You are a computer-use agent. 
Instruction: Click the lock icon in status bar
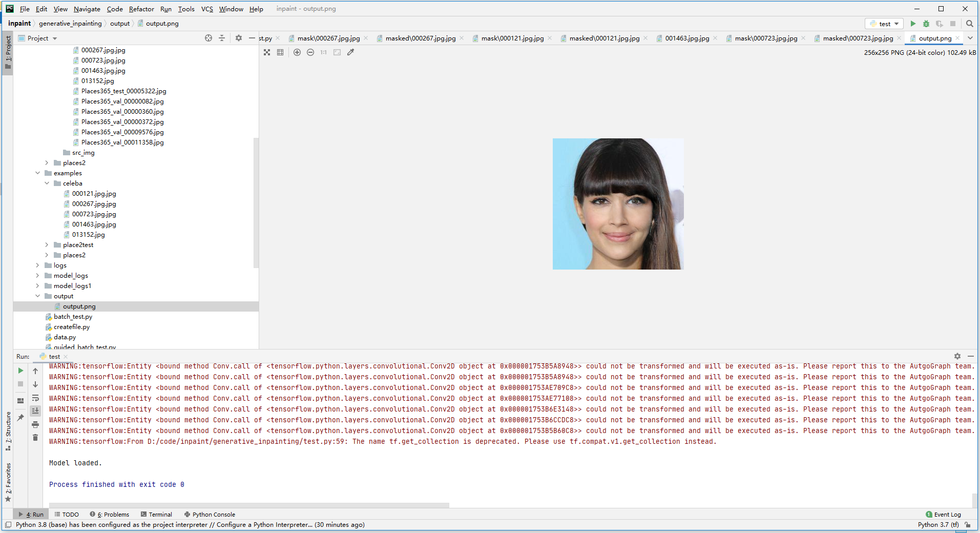968,525
